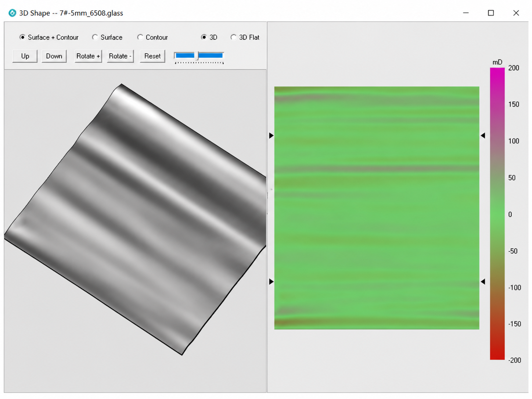This screenshot has height=399, width=532.
Task: Select the Surface radio option
Action: pos(107,37)
